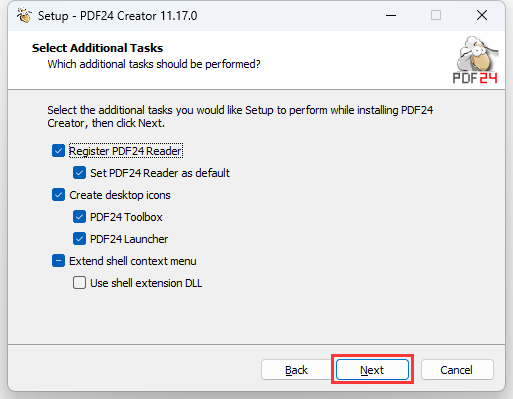This screenshot has width=513, height=399.
Task: Deselect the PDF24 Launcher desktop icon option
Action: 79,239
